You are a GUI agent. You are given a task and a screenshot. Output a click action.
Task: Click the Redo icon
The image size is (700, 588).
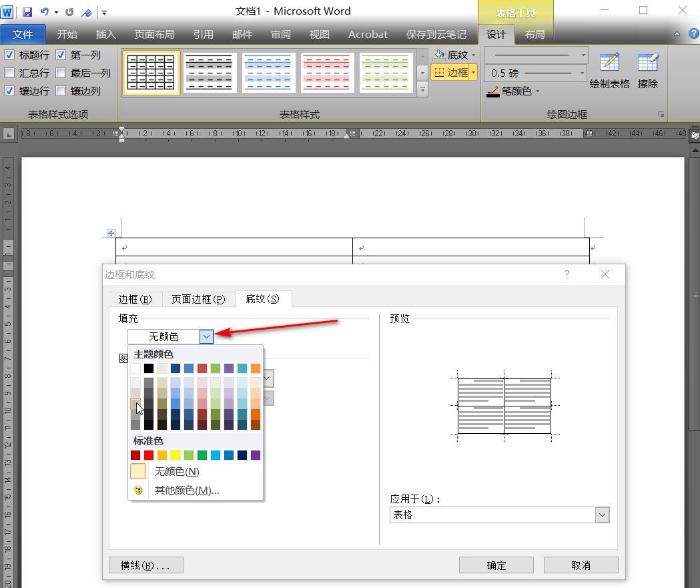click(x=70, y=11)
